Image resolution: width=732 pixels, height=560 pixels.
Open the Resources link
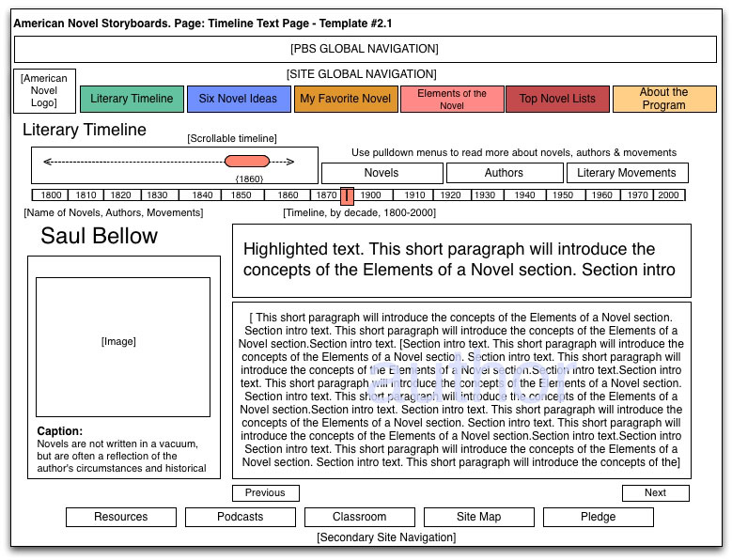[x=120, y=517]
